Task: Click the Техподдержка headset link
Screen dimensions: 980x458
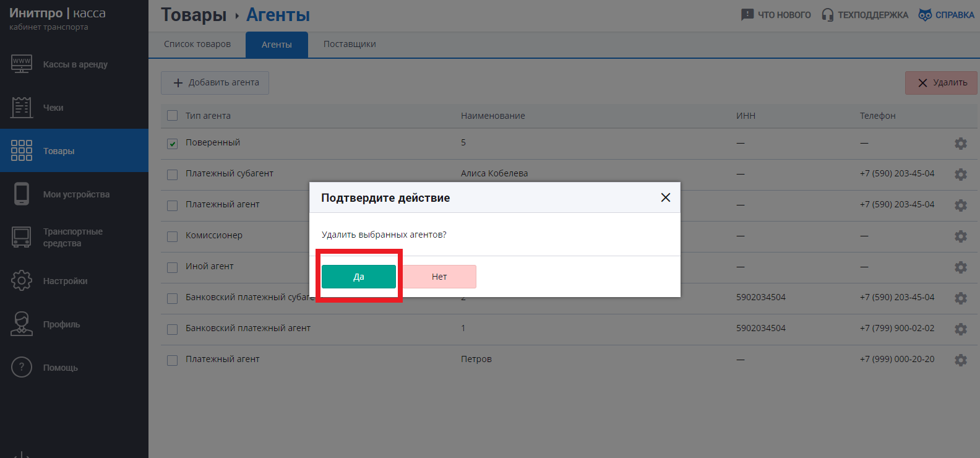Action: coord(865,15)
